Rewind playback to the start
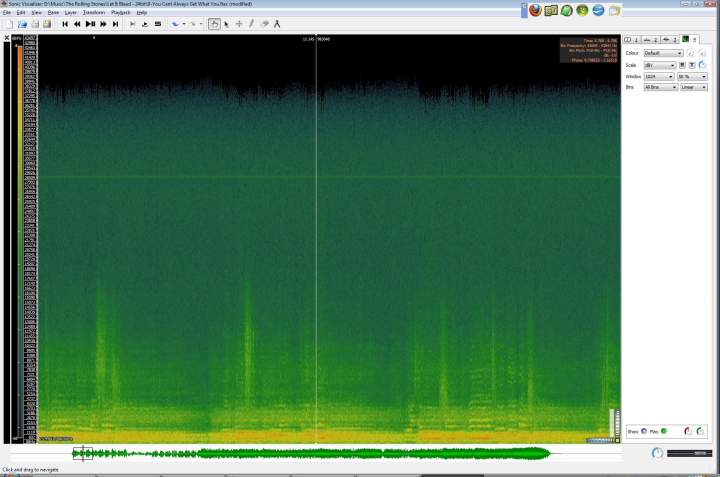This screenshot has width=720, height=477. (x=65, y=24)
